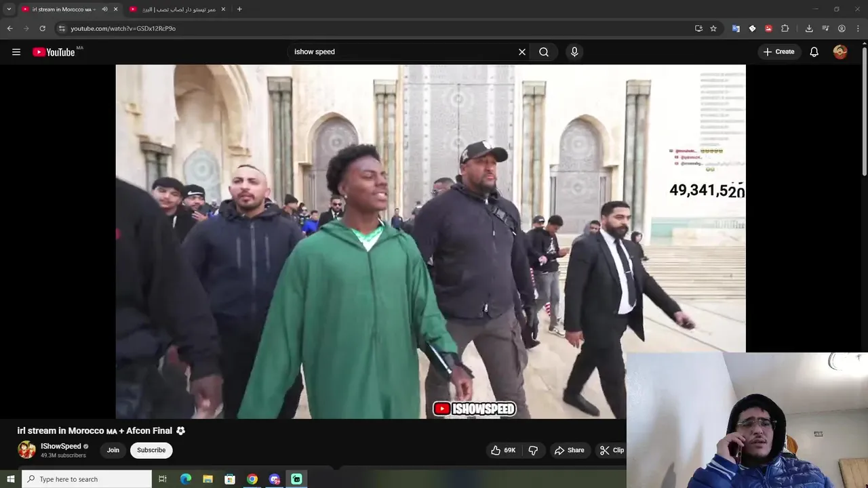Start voice search with the microphone
The height and width of the screenshot is (488, 868).
[574, 52]
